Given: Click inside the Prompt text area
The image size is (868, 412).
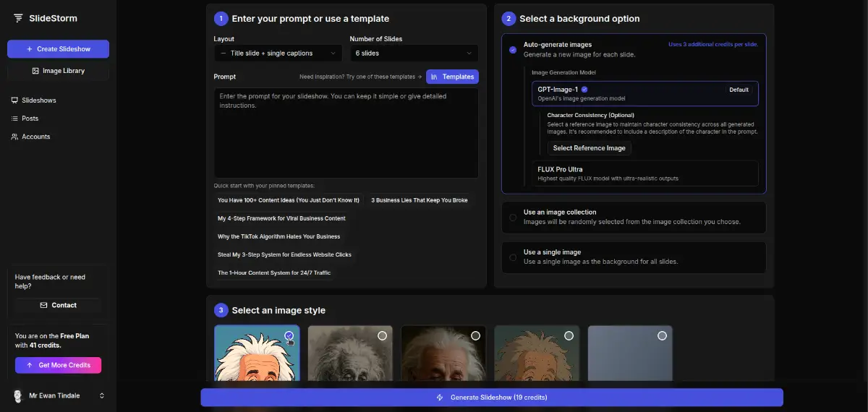Looking at the screenshot, I should tap(346, 134).
